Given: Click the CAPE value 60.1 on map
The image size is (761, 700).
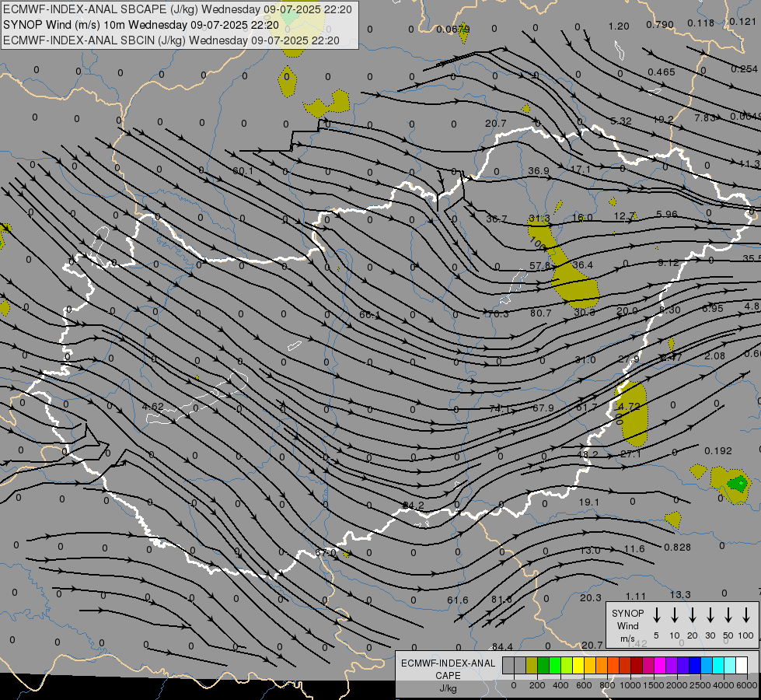Looking at the screenshot, I should (243, 171).
